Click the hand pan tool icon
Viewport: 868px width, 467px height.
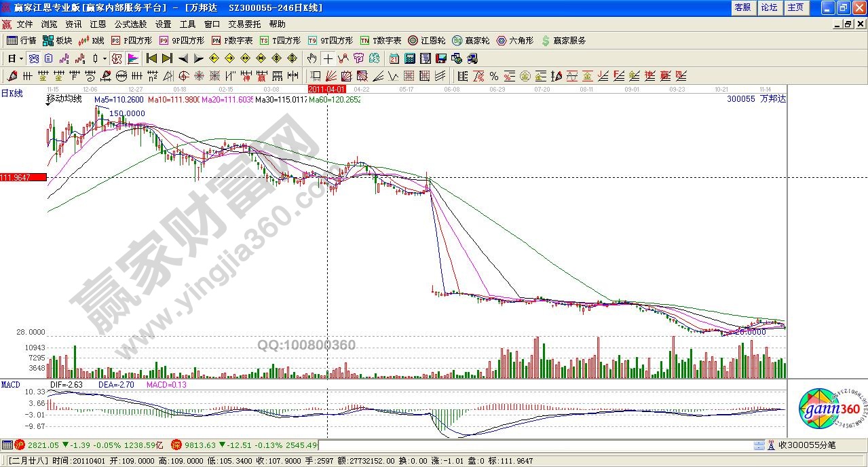click(x=312, y=58)
